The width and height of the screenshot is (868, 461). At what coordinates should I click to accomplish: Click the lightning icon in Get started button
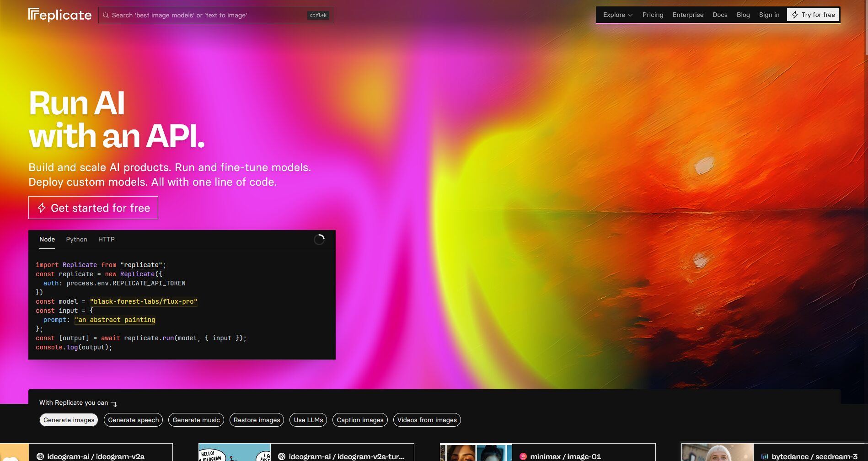pyautogui.click(x=42, y=208)
